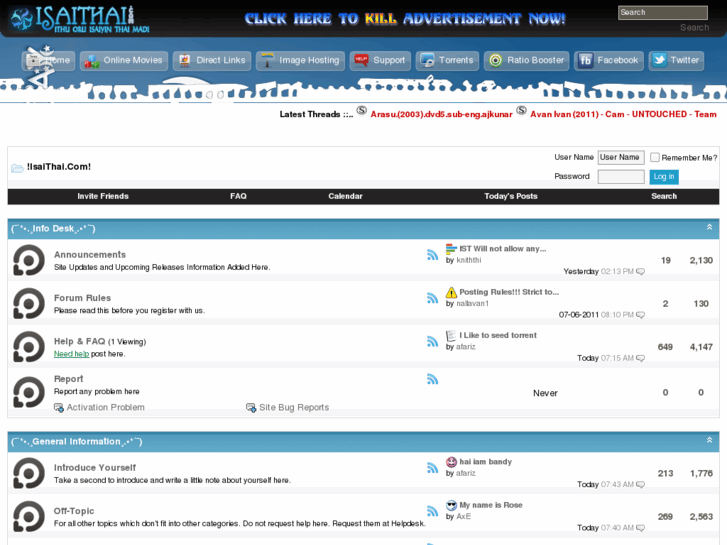Open the Report forum

[x=69, y=379]
